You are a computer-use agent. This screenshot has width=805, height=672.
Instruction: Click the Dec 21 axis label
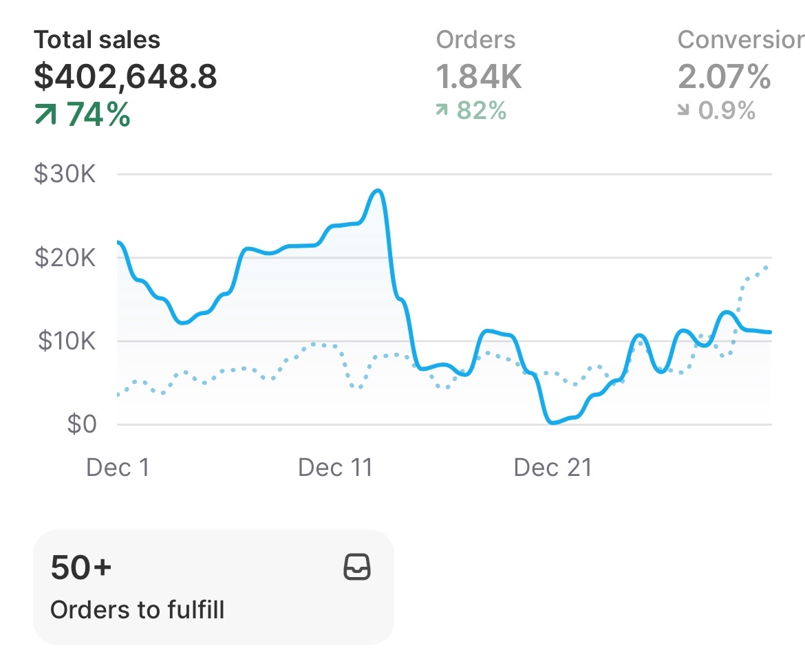point(552,468)
